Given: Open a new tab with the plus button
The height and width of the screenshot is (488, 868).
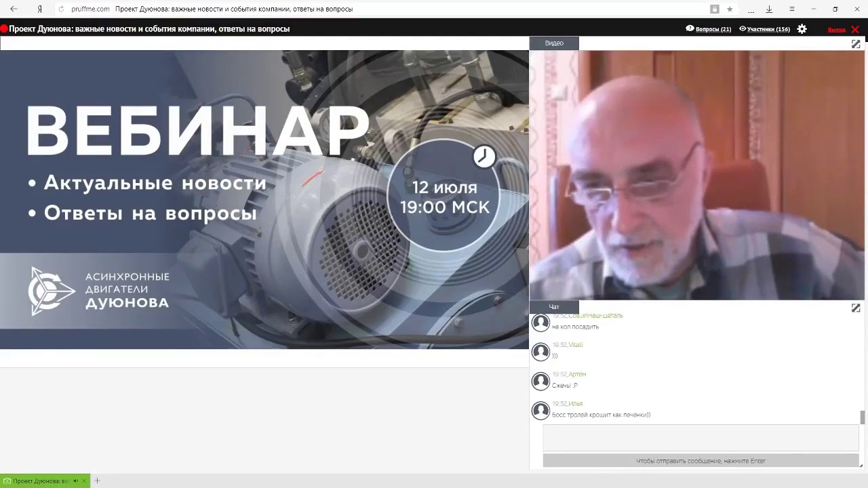Looking at the screenshot, I should coord(97,481).
